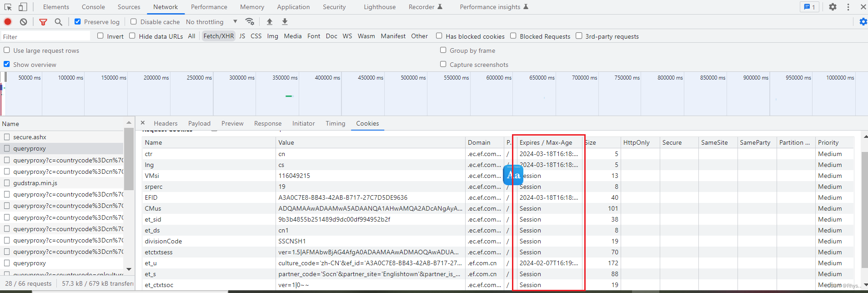The image size is (868, 293).
Task: Sort cookies by Expires / Max-Age column
Action: [x=549, y=142]
